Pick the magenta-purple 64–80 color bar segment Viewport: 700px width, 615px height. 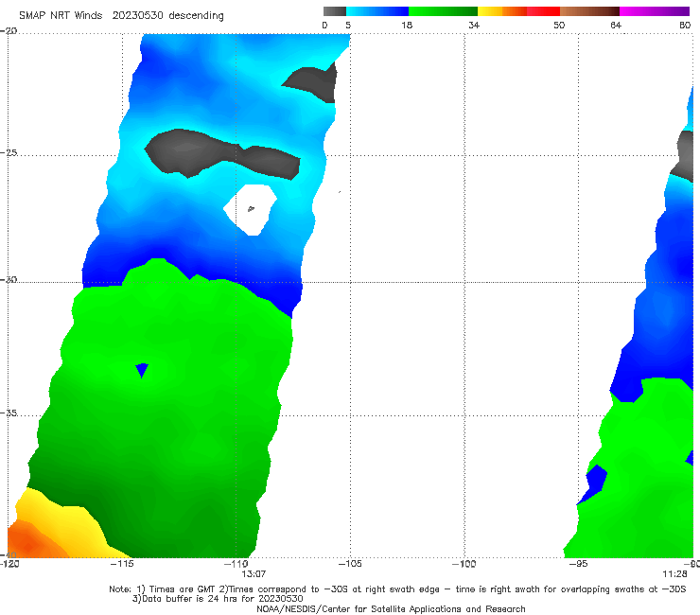pos(655,11)
